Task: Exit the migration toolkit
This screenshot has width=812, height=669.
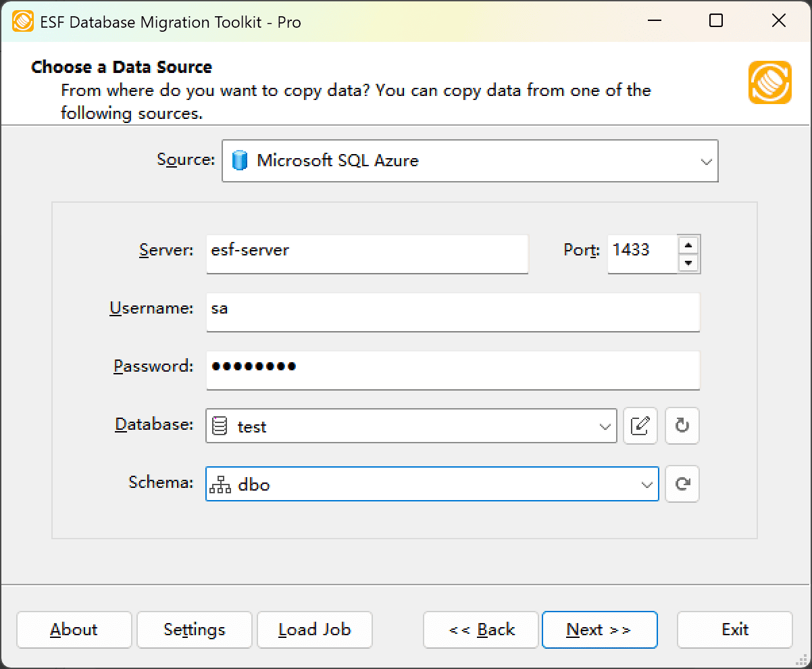Action: point(734,629)
